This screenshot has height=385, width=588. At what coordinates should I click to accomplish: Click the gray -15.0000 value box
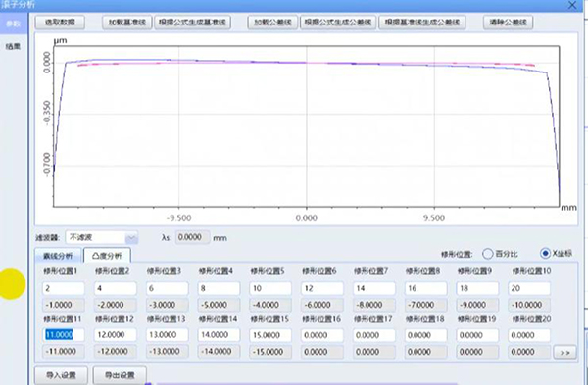270,352
